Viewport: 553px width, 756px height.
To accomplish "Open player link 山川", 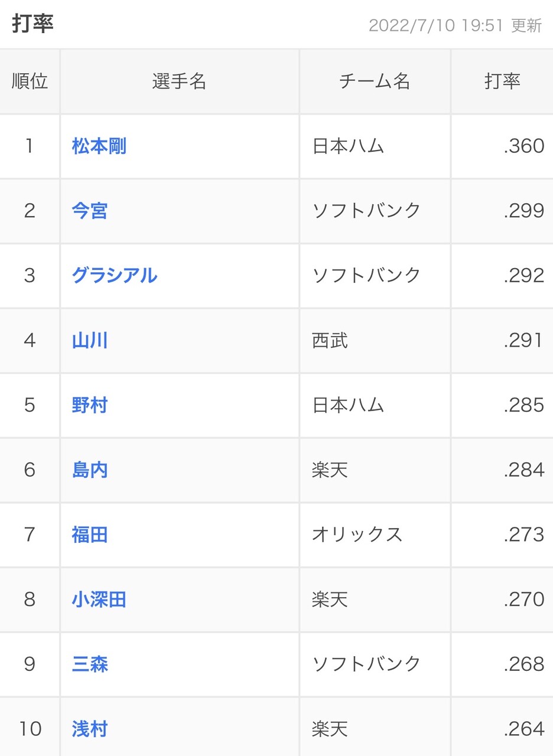I will [90, 341].
